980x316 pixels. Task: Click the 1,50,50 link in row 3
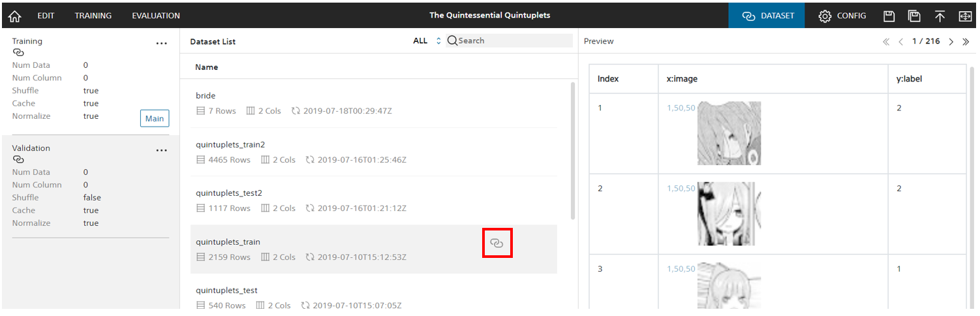tap(681, 269)
